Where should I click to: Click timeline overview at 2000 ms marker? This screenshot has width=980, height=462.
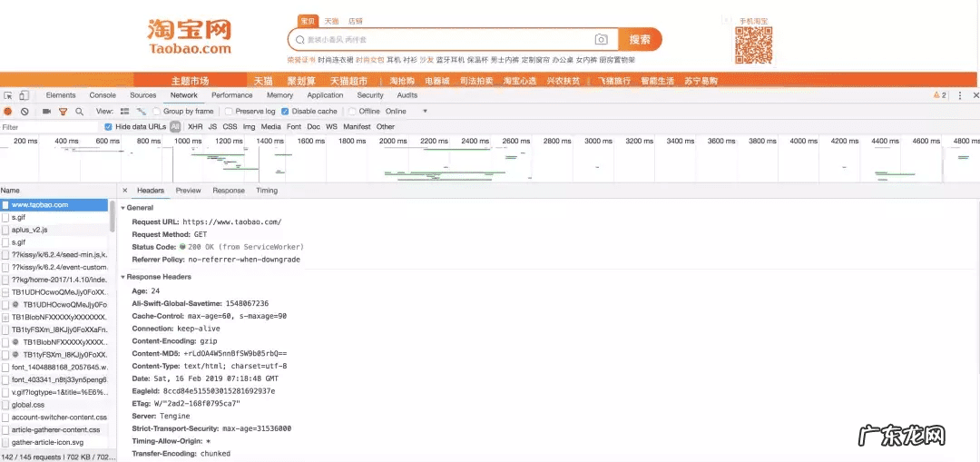393,142
